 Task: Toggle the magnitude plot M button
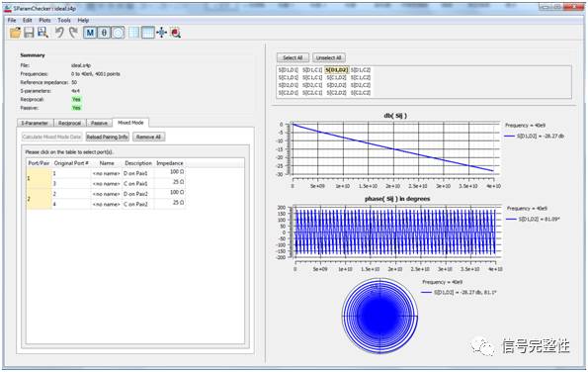click(90, 33)
